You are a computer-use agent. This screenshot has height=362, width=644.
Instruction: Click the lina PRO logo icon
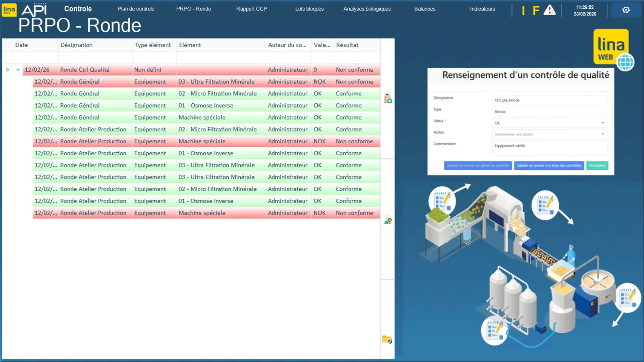tap(9, 10)
